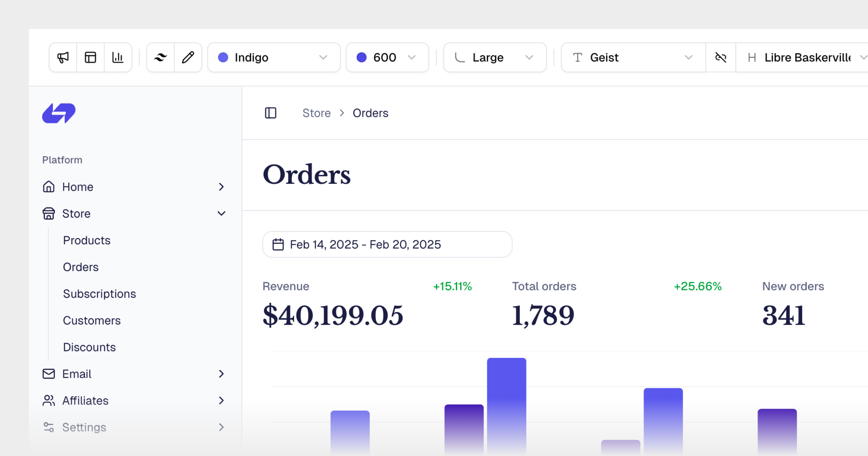The width and height of the screenshot is (868, 456).
Task: Toggle the sidebar panel icon beside breadcrumb
Action: click(x=271, y=113)
